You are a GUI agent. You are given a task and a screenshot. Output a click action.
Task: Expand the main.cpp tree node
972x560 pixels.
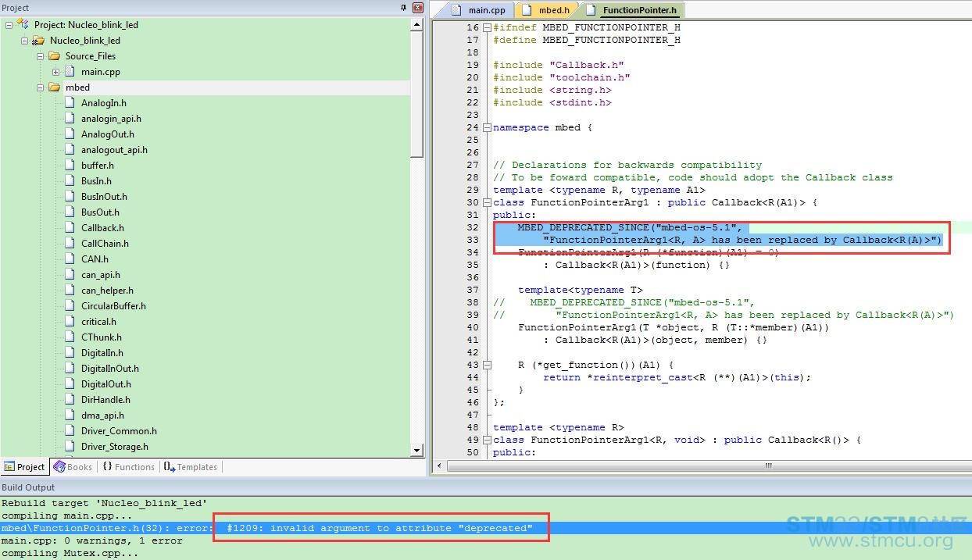(x=55, y=72)
